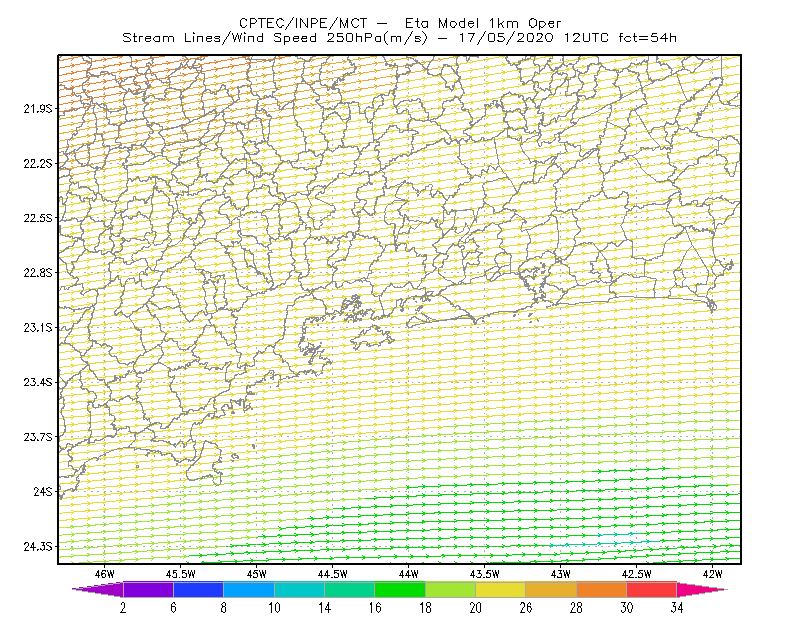Image resolution: width=800 pixels, height=618 pixels.
Task: Click the color bar value '30'
Action: click(x=627, y=608)
